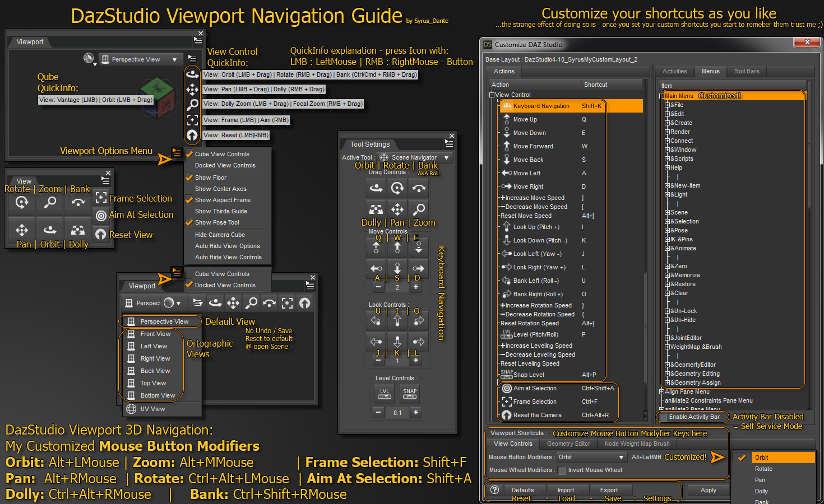Screen dimensions: 824x504
Task: Open the orange Viewport Options Menu button in top Viewport
Action: click(x=177, y=152)
